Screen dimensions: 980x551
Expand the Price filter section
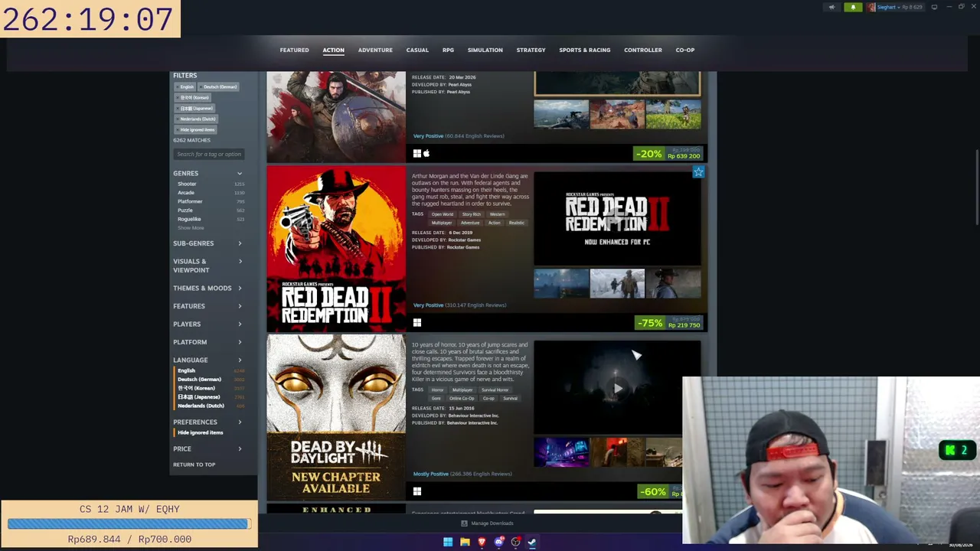pos(207,449)
